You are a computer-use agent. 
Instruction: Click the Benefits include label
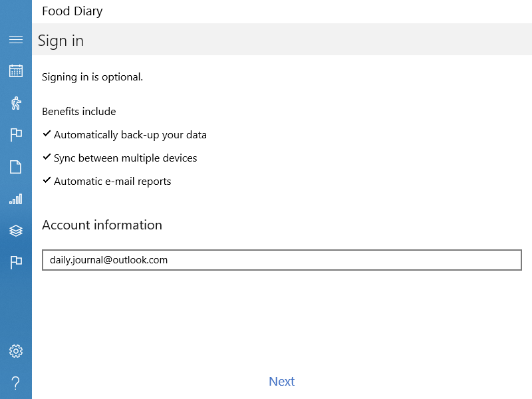point(78,112)
